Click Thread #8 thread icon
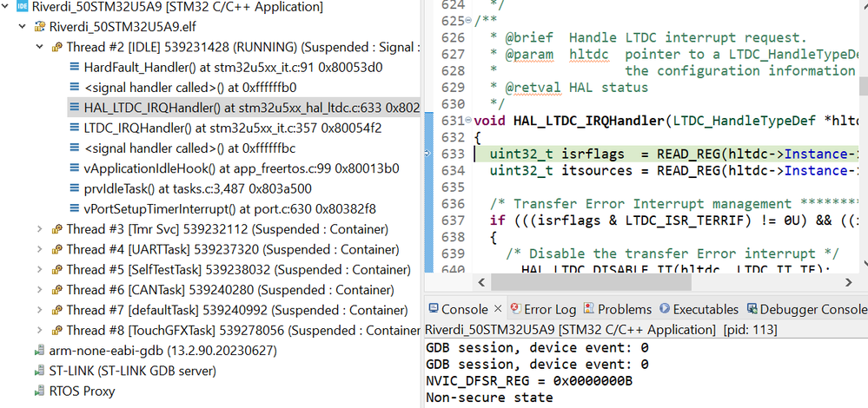Viewport: 868px width, 408px height. (56, 331)
